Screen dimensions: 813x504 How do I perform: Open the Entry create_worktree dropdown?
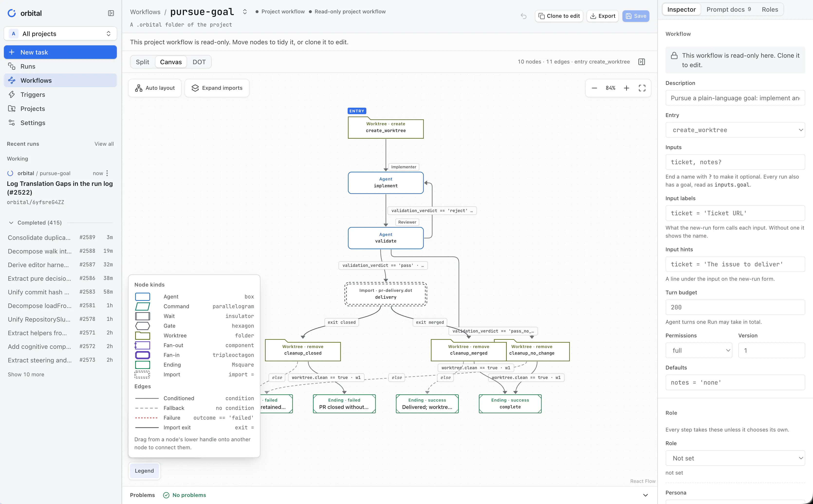[x=735, y=130]
